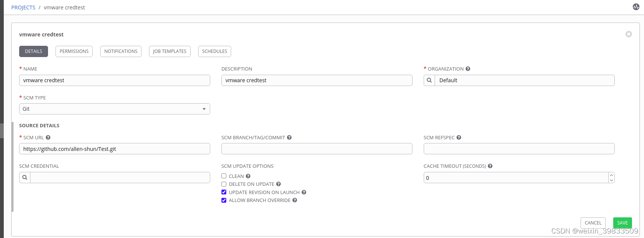Open the activity stream icon

click(636, 7)
